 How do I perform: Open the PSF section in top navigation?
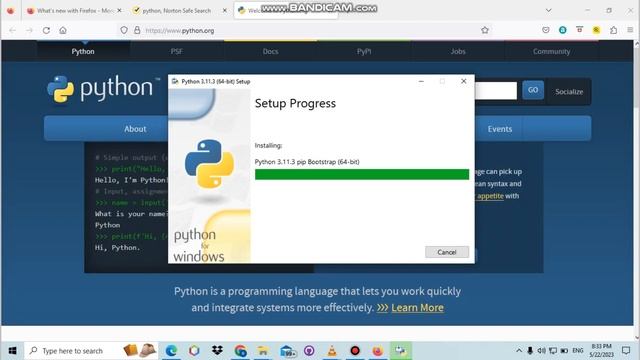point(177,51)
